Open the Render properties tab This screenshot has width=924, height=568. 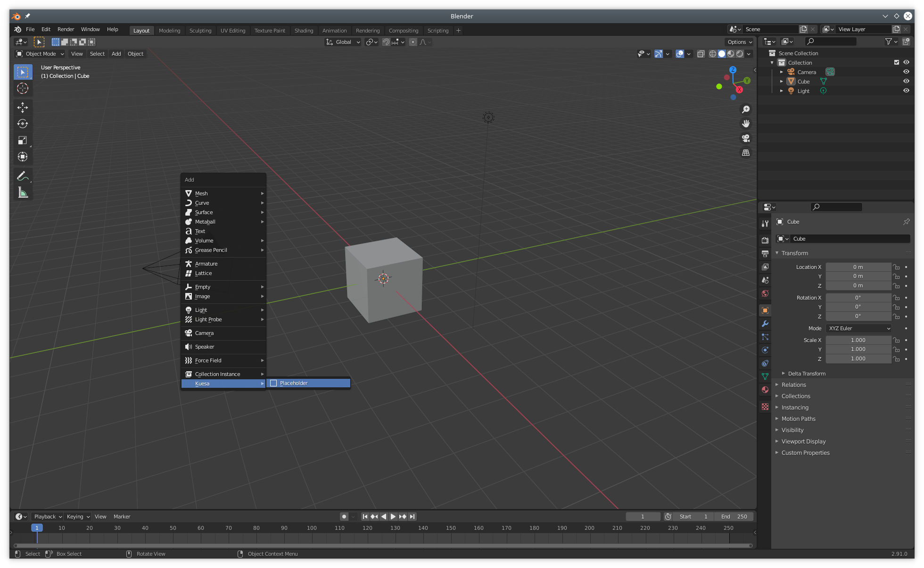[x=765, y=241]
